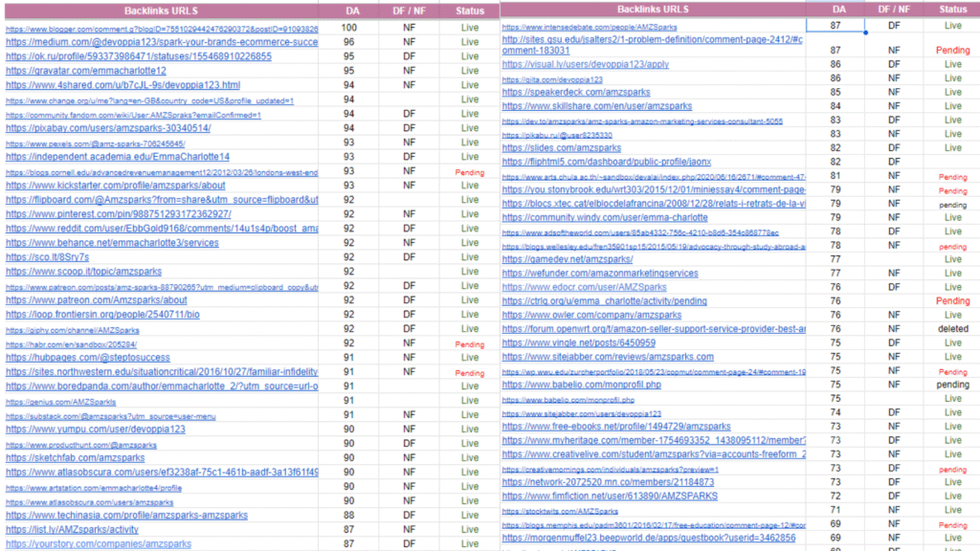The image size is (980, 551).
Task: Visit the Behance emmacharlotte3 services link
Action: click(112, 243)
